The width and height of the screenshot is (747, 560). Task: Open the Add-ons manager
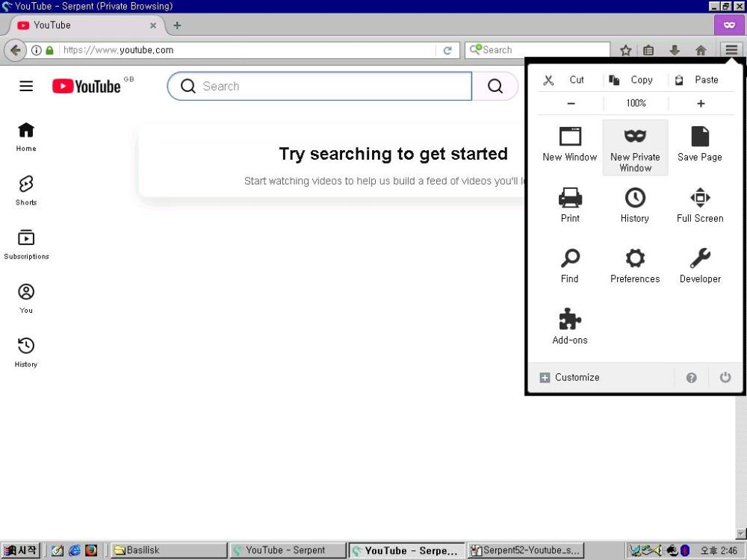point(570,326)
